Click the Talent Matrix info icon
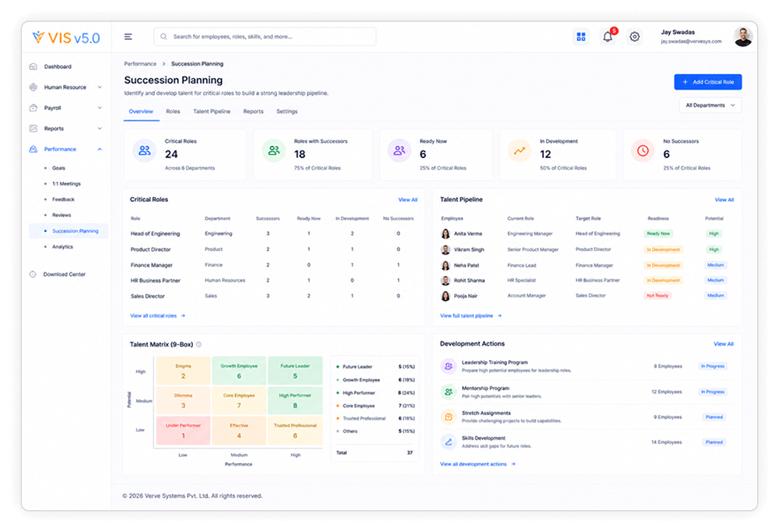This screenshot has height=532, width=779. [x=199, y=344]
